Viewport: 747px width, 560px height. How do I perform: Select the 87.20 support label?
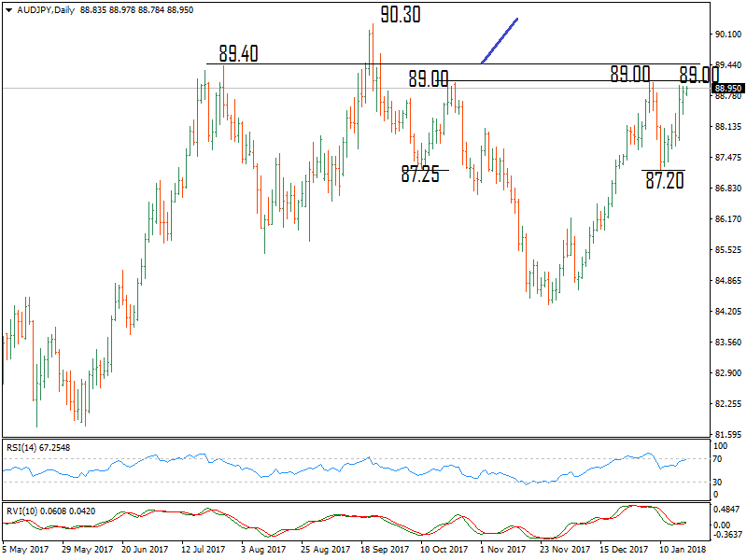(x=665, y=181)
